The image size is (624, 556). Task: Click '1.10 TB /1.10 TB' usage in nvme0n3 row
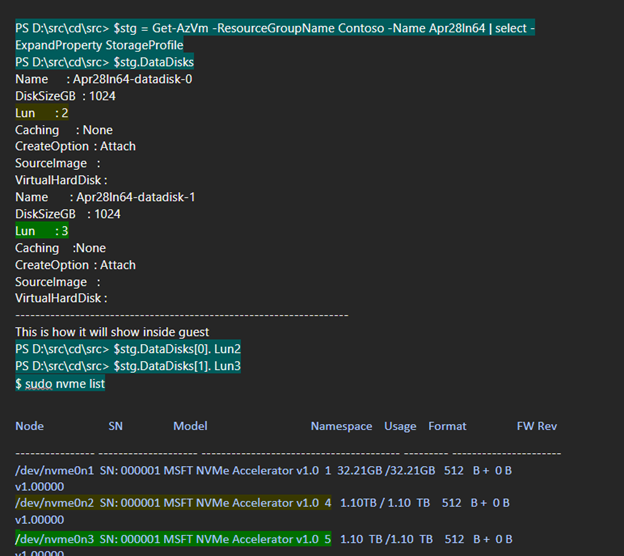pyautogui.click(x=386, y=539)
